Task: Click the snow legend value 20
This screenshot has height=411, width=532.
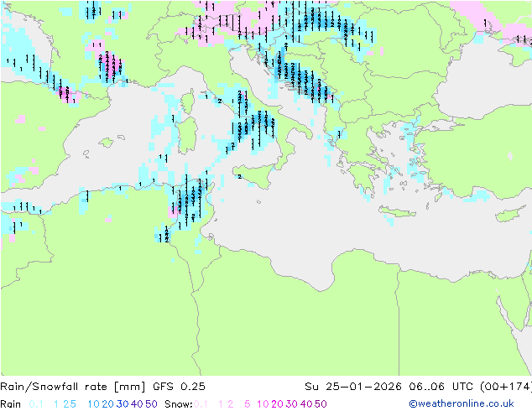Action: point(277,404)
